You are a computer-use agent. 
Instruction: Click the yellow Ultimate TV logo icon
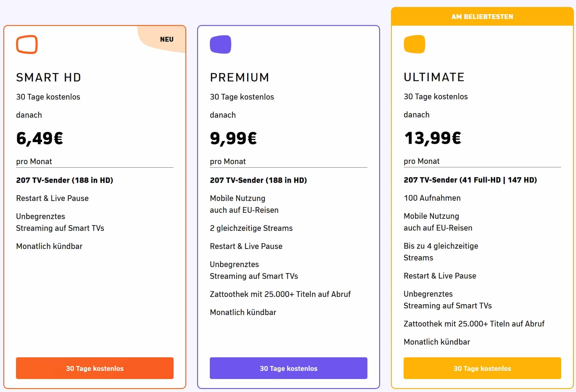pos(414,44)
